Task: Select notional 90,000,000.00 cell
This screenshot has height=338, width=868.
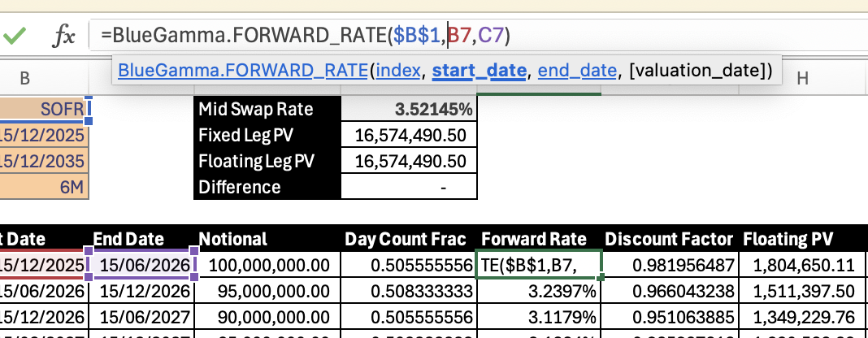Action: tap(268, 317)
